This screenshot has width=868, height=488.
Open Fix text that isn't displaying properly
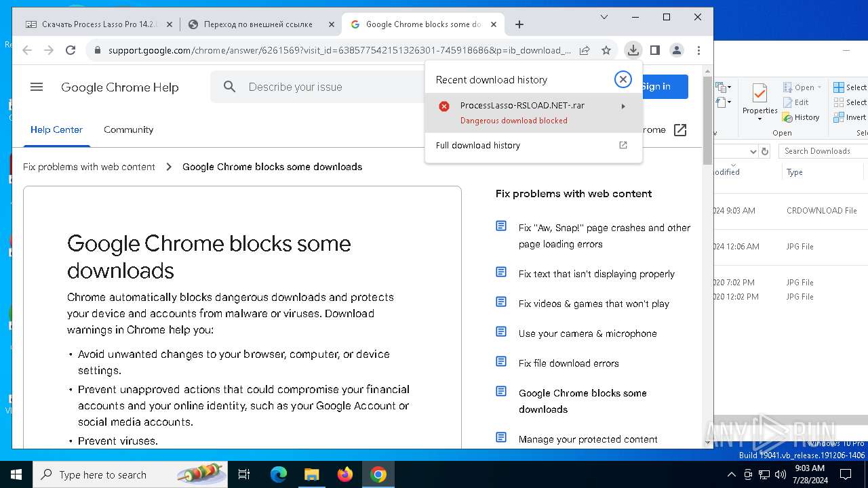pos(597,274)
